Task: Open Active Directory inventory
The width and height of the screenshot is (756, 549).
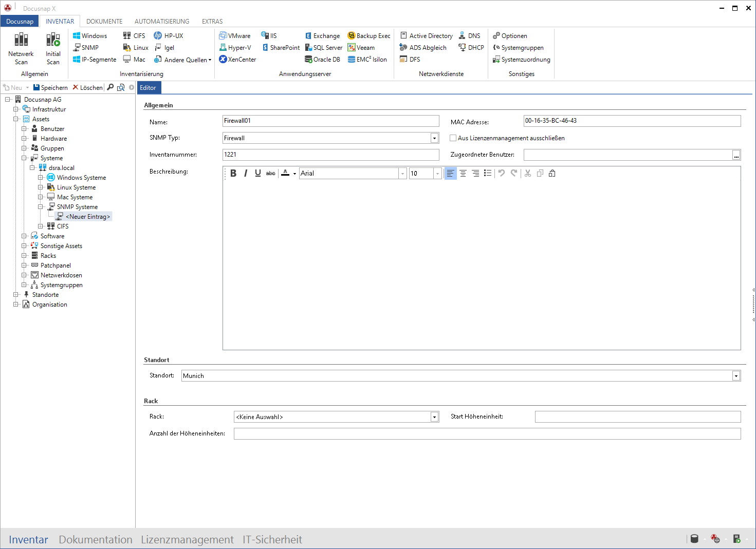Action: point(427,36)
